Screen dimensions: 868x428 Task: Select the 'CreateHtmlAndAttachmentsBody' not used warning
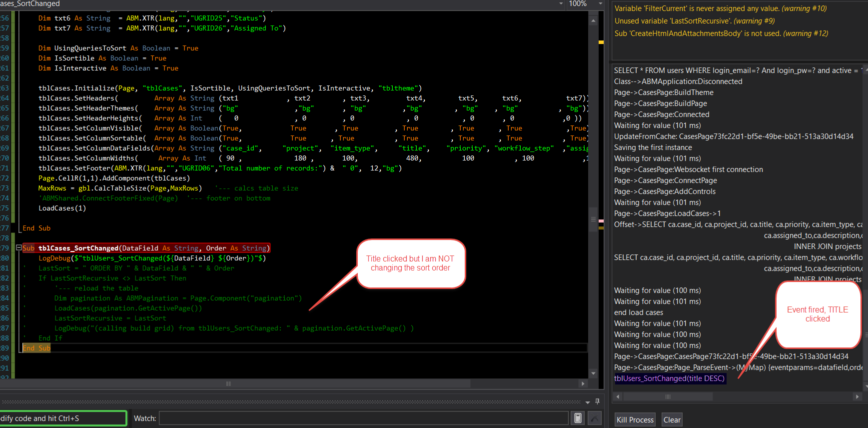721,33
